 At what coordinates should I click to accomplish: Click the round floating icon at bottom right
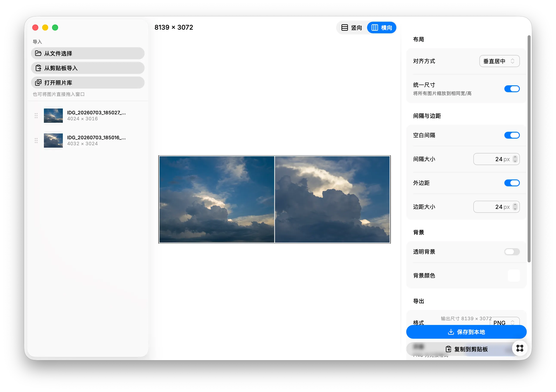(x=520, y=348)
